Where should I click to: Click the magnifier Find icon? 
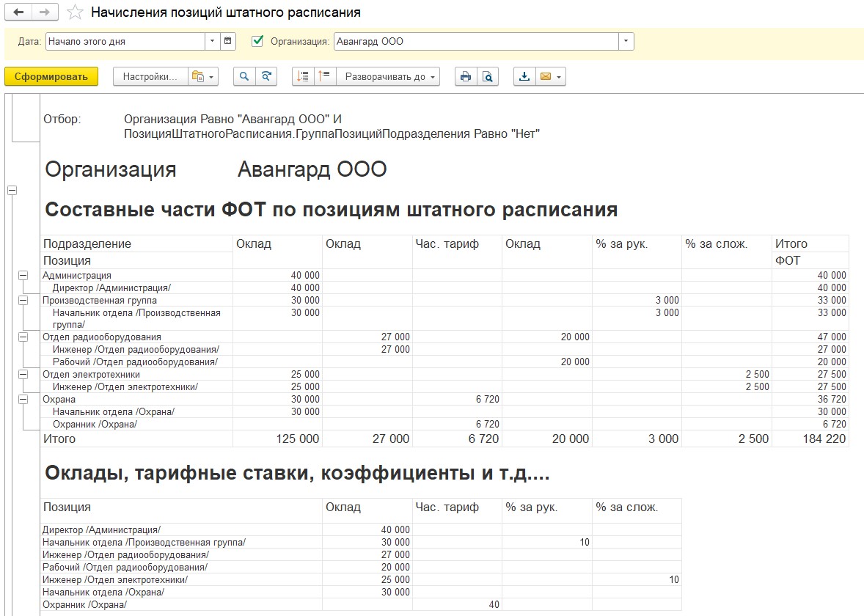[244, 76]
